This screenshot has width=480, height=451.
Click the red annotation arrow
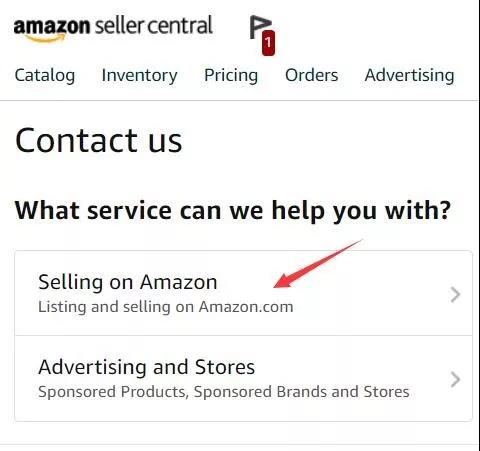click(x=318, y=263)
